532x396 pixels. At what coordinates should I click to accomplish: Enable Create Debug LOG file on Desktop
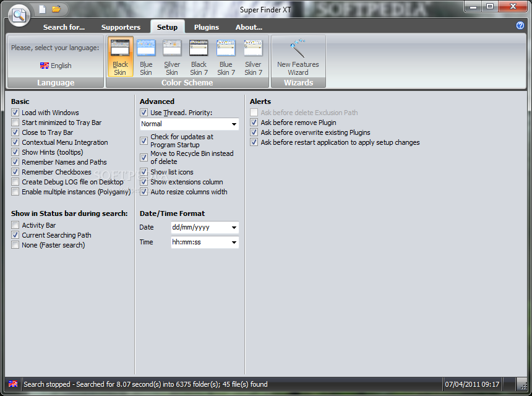pos(15,181)
